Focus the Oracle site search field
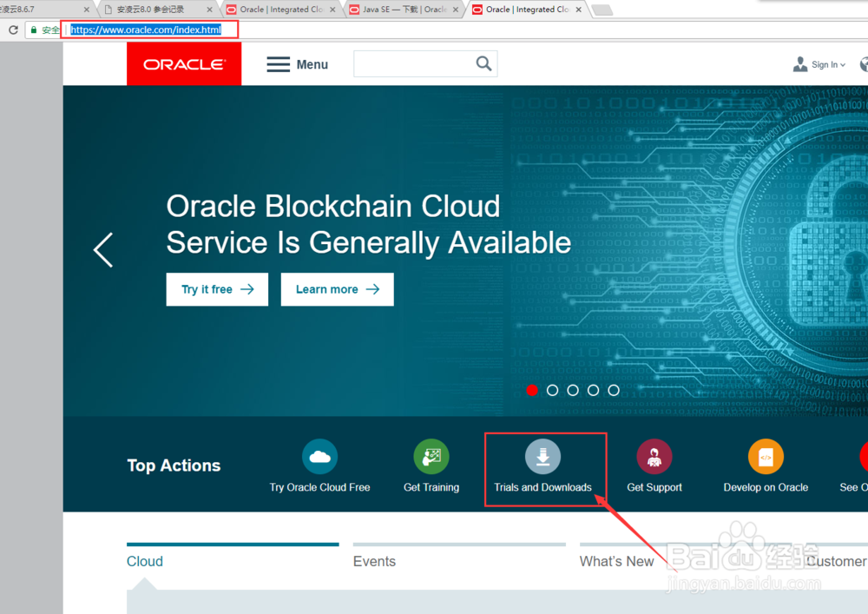868x614 pixels. point(425,63)
